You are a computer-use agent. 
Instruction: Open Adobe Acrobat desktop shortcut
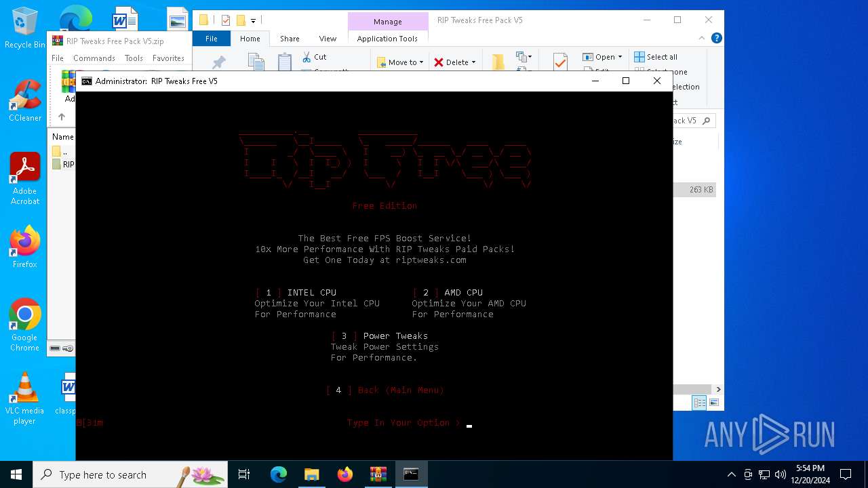coord(24,178)
